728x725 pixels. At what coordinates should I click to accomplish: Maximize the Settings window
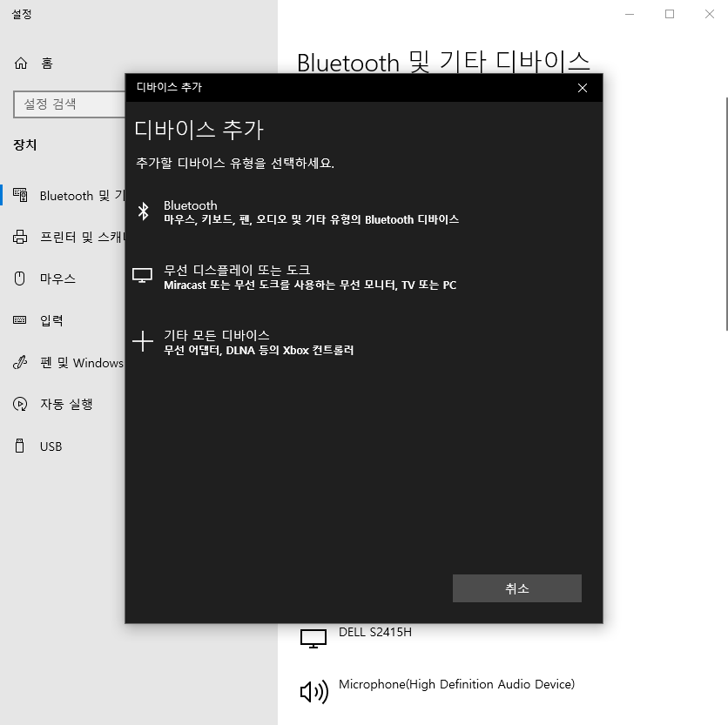pyautogui.click(x=670, y=15)
